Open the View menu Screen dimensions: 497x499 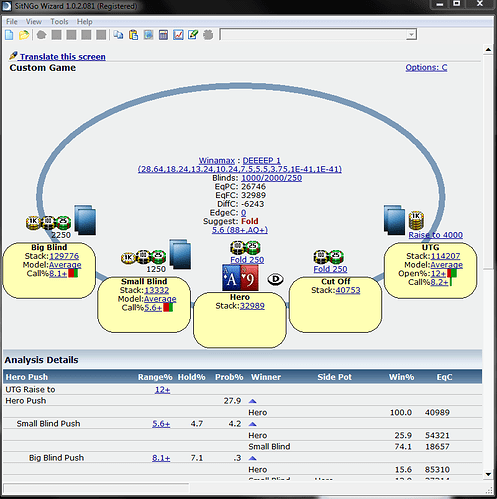(x=34, y=22)
